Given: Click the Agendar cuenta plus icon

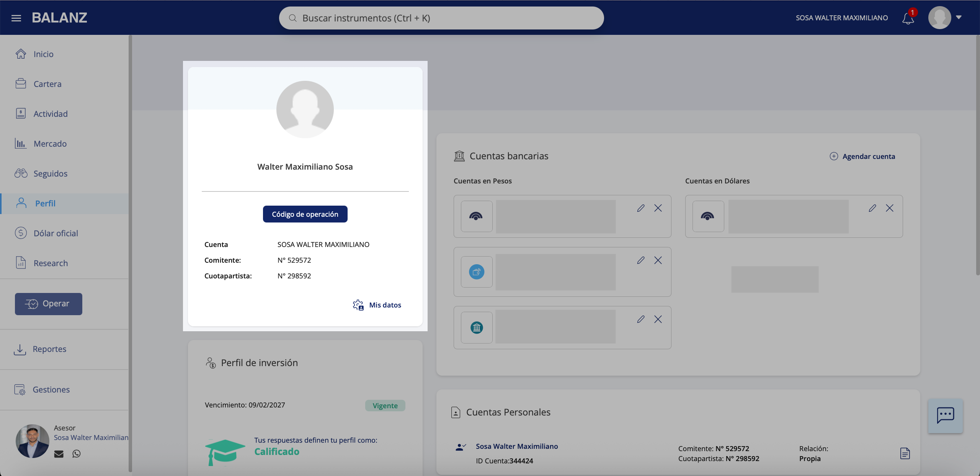Looking at the screenshot, I should pyautogui.click(x=834, y=156).
